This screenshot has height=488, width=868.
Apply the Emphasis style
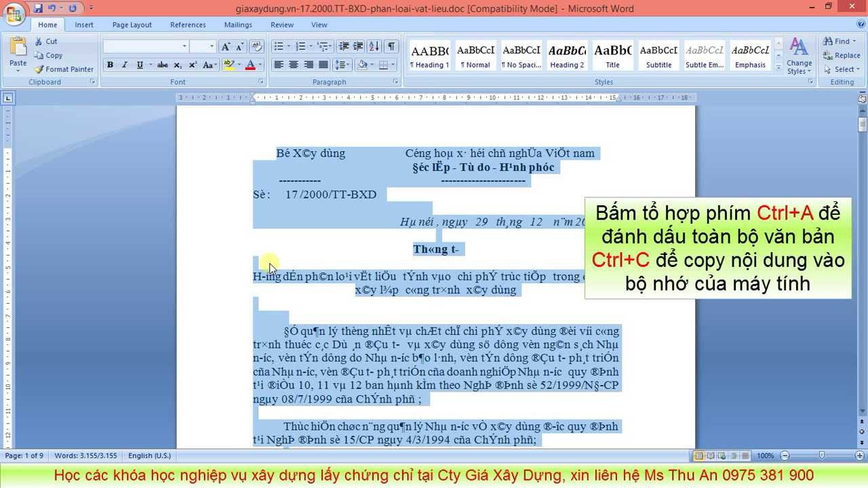coord(750,56)
